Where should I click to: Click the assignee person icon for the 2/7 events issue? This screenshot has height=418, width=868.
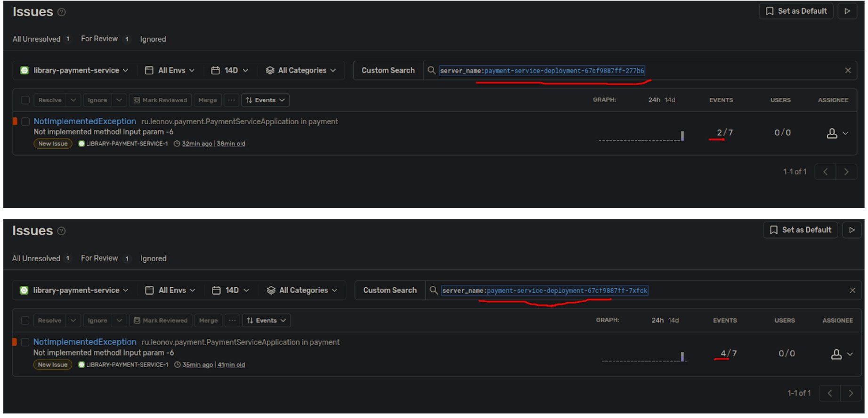click(832, 134)
